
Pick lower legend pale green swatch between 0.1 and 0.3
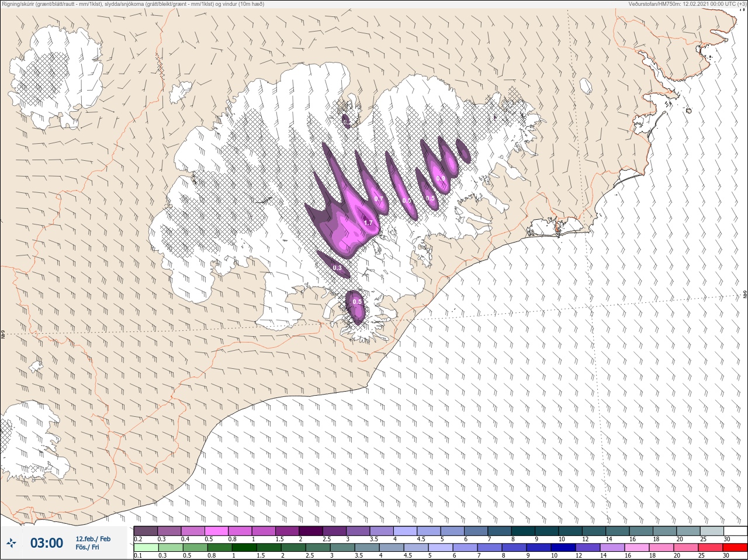[146, 548]
